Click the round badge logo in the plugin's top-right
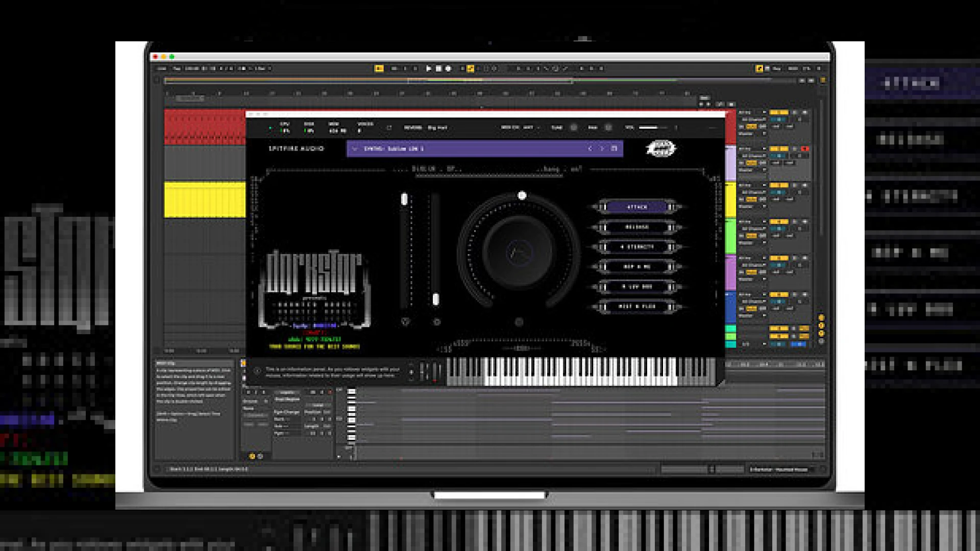 (x=661, y=148)
